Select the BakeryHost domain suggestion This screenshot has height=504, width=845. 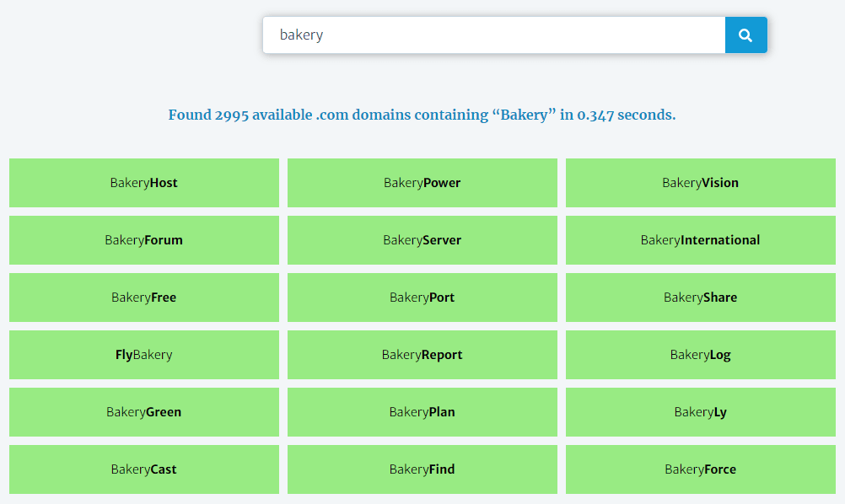(x=143, y=183)
